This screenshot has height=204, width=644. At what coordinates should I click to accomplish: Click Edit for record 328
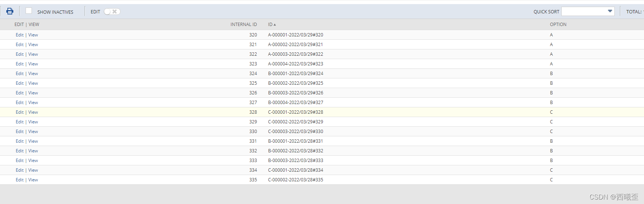pos(20,112)
